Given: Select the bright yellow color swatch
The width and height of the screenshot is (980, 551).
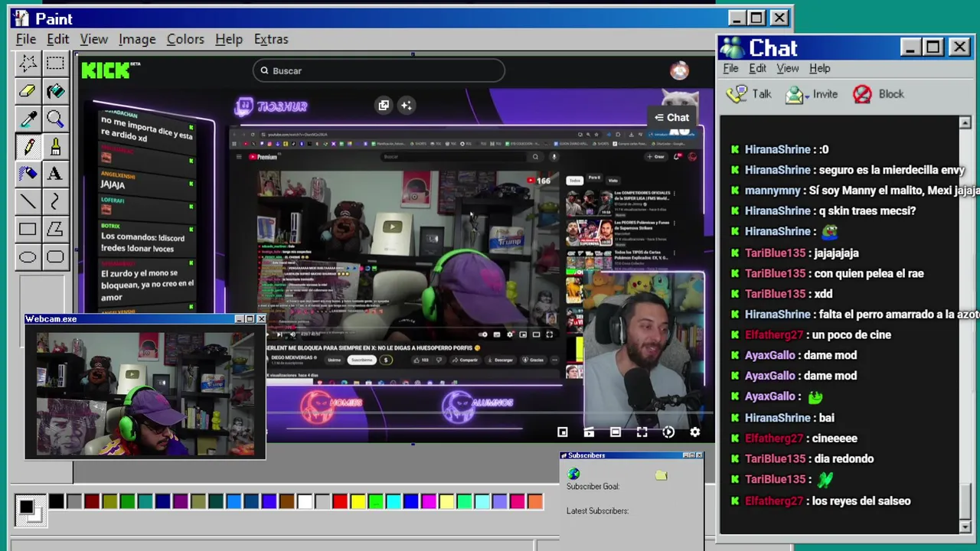Looking at the screenshot, I should (x=358, y=502).
